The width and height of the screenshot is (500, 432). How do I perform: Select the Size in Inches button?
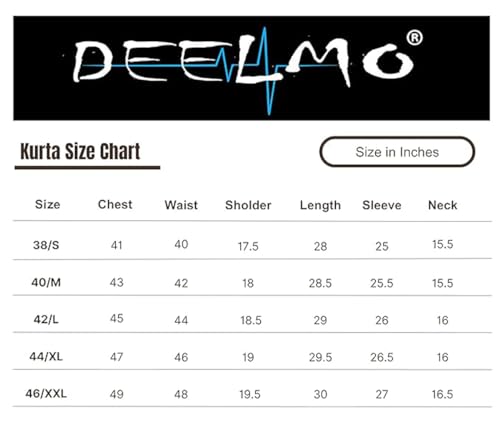coord(397,152)
